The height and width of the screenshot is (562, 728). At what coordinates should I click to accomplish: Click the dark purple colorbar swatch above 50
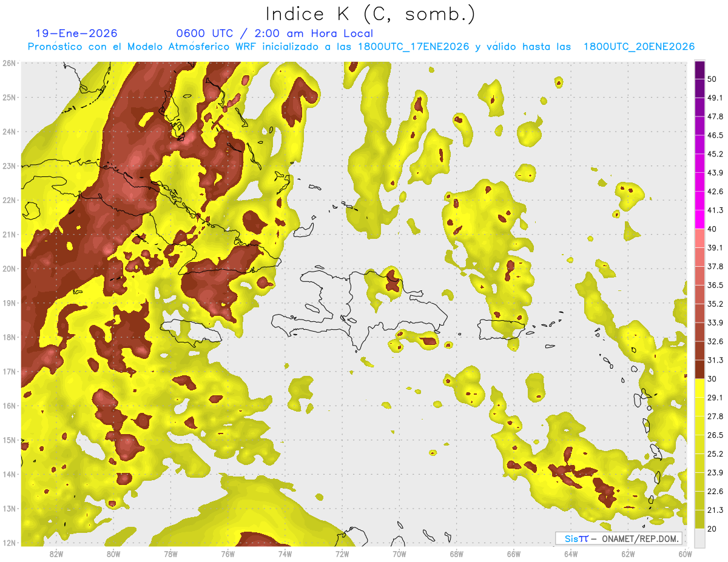[699, 70]
